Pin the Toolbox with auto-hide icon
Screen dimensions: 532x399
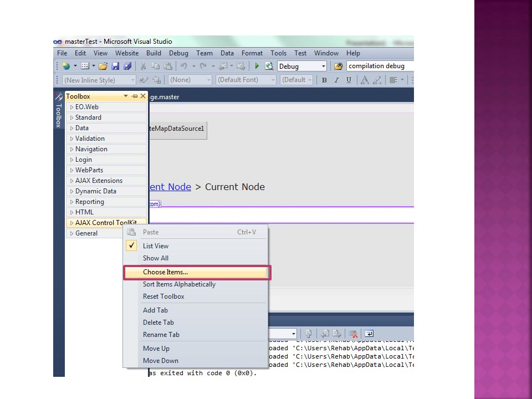pyautogui.click(x=135, y=96)
